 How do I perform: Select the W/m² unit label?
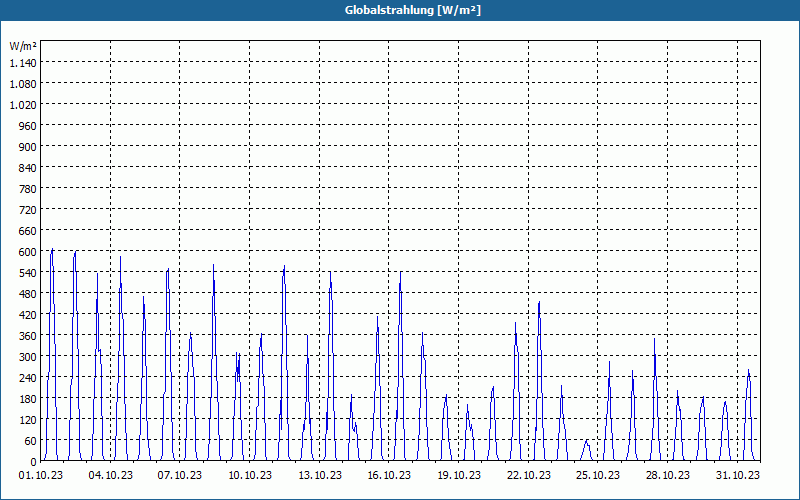tap(23, 46)
